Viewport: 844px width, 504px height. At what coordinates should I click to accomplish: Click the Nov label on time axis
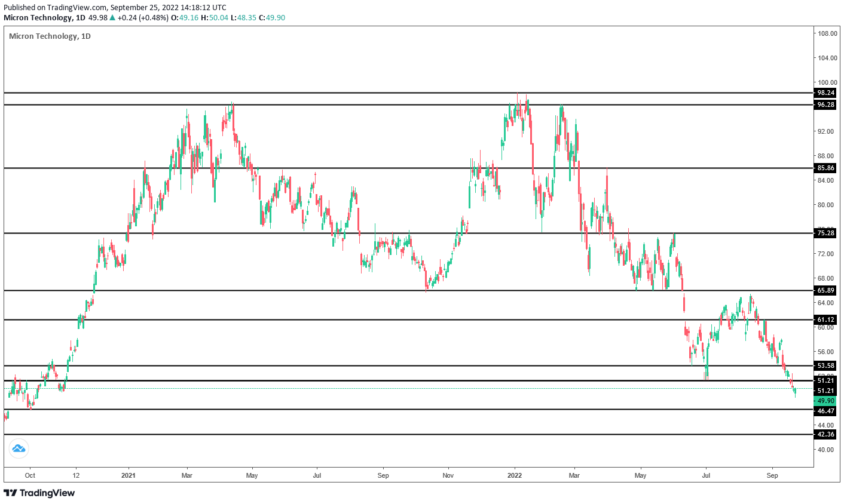448,476
